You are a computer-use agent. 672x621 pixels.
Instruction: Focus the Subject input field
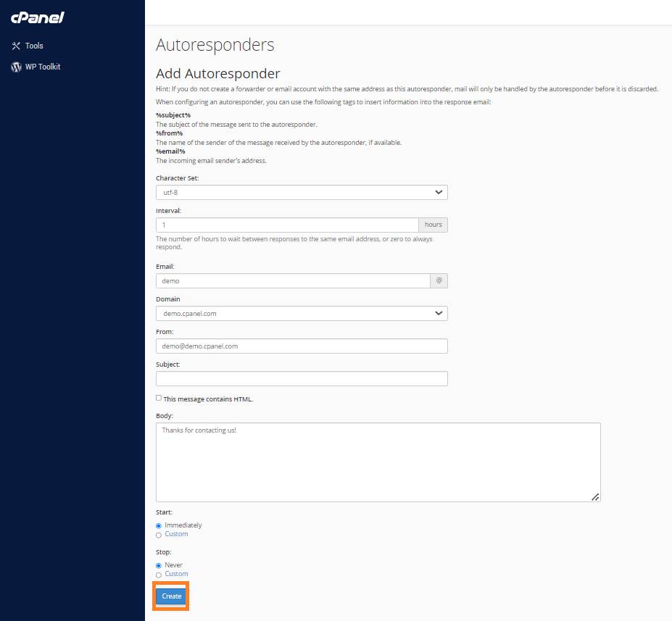click(302, 378)
